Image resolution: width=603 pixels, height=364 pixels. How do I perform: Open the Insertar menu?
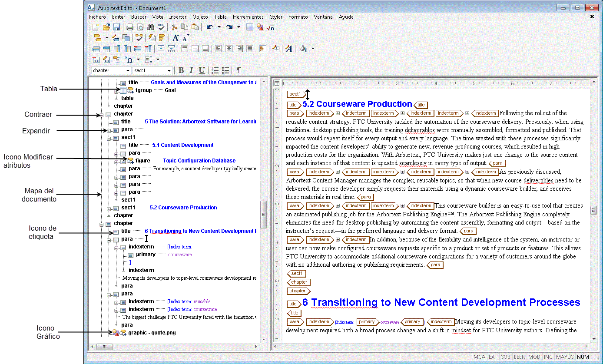pos(178,17)
